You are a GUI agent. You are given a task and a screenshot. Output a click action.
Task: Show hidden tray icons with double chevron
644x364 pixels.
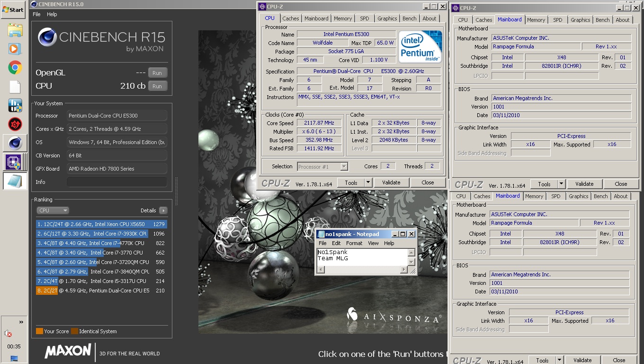(x=21, y=322)
